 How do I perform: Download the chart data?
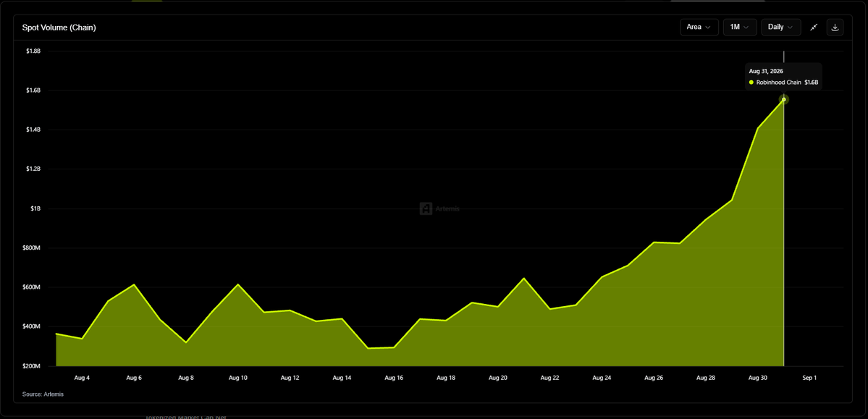[835, 27]
